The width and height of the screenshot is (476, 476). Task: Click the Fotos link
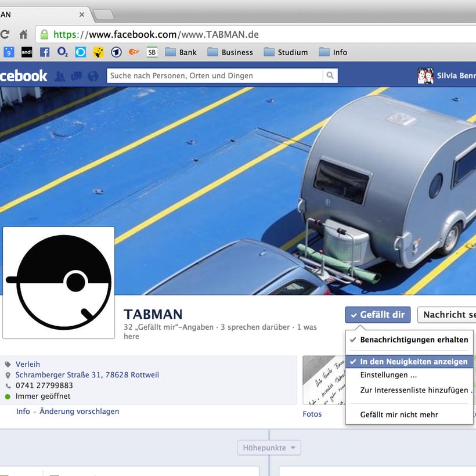click(x=312, y=414)
